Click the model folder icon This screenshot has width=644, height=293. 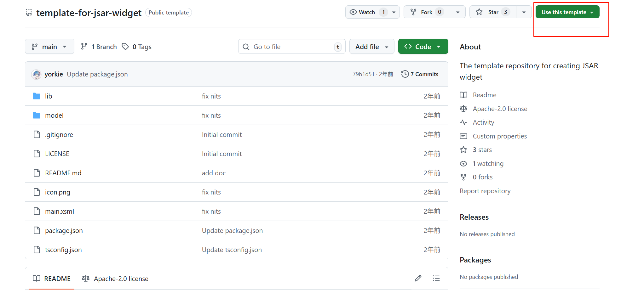[37, 115]
